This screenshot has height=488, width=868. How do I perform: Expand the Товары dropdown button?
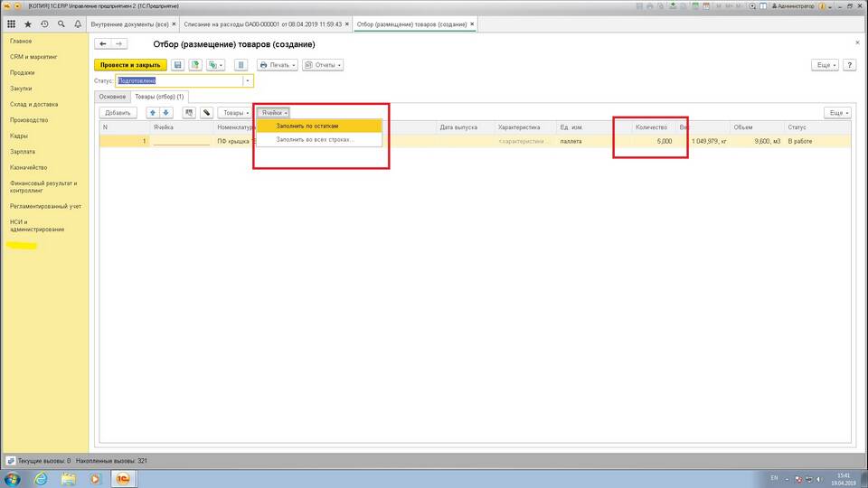pyautogui.click(x=236, y=113)
